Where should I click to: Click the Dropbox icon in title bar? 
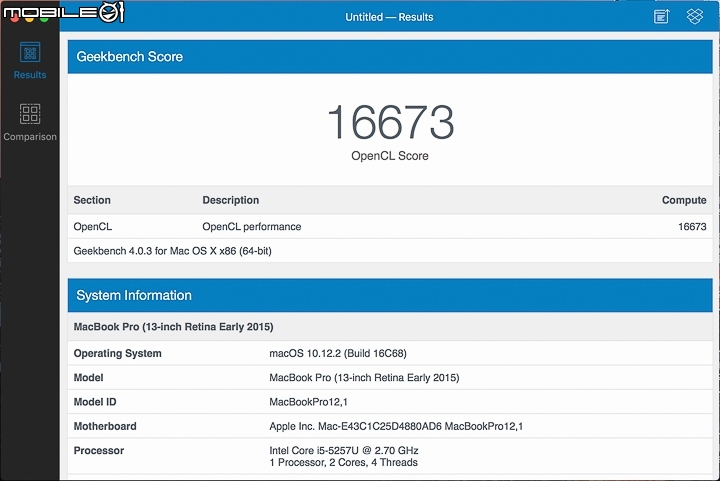coord(694,17)
